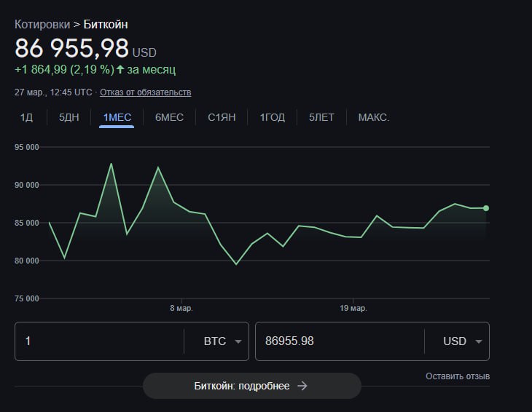
Task: Focus the BTC amount field showing 1
Action: (99, 341)
